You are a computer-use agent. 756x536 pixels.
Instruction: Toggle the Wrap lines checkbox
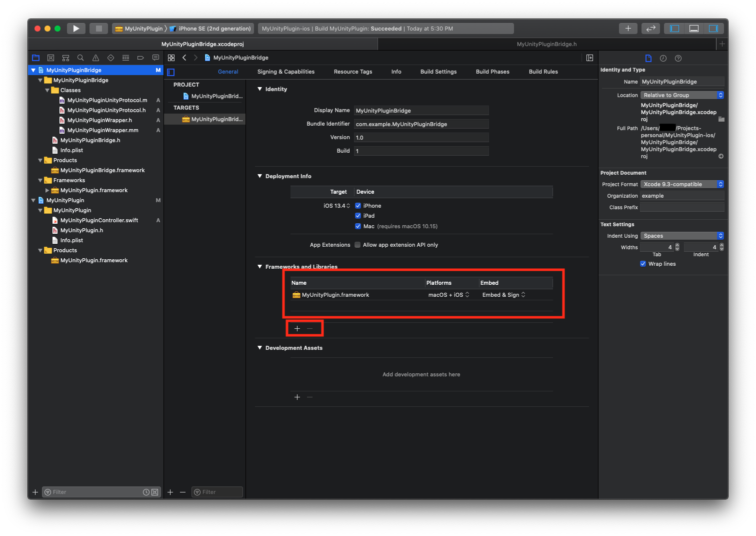click(x=643, y=264)
